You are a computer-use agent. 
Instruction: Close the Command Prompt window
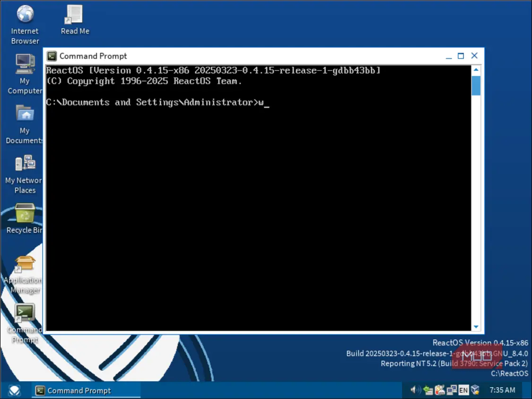coord(474,56)
